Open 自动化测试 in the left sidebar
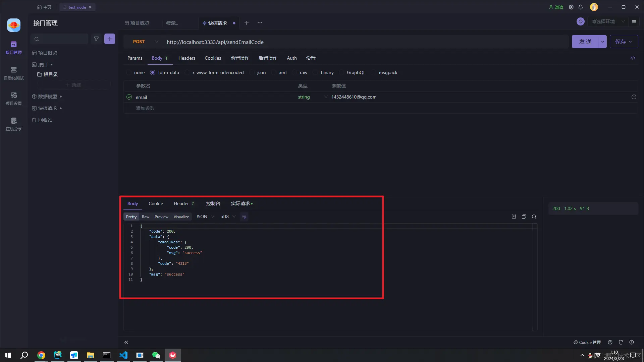Screen dimensions: 644x362 14,73
